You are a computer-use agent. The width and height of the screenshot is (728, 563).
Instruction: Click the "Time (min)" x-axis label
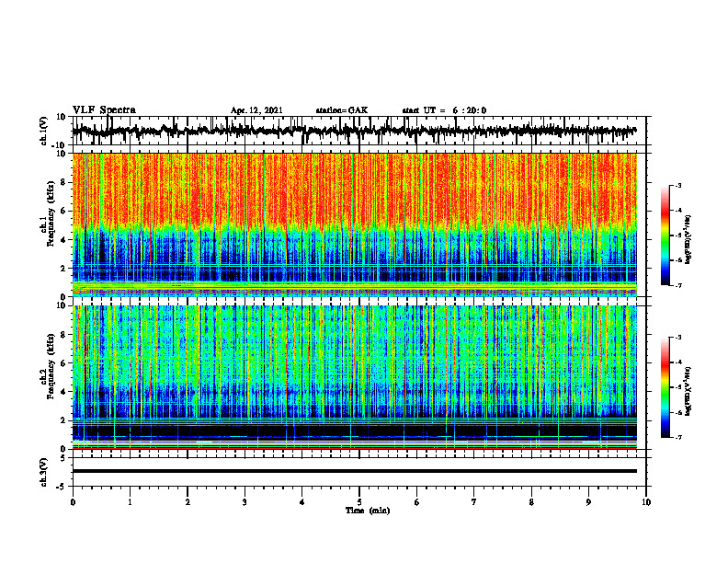(368, 511)
